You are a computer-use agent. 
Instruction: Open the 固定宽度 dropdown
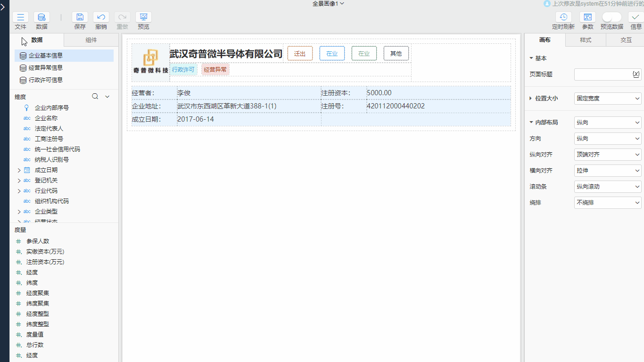tap(608, 99)
